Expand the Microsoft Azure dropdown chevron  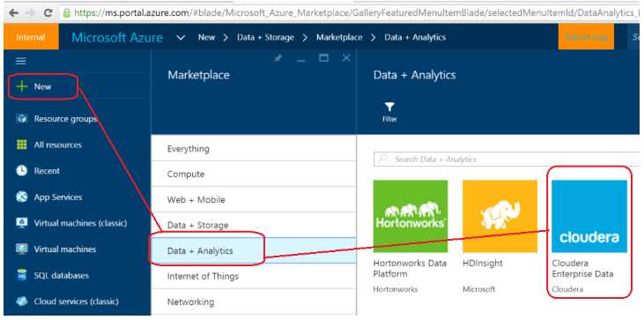pos(181,38)
